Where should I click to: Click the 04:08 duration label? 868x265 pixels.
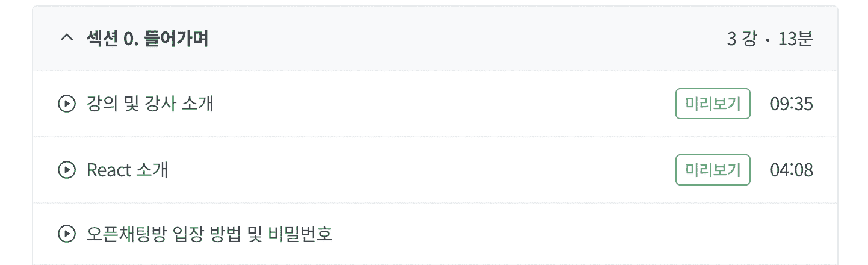(x=791, y=170)
